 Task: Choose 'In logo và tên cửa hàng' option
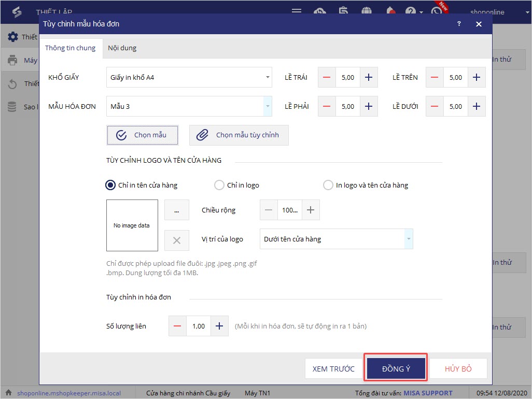pos(328,185)
